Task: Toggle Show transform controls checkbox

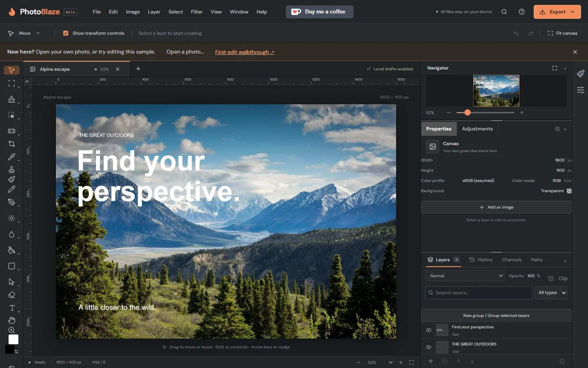Action: 66,33
